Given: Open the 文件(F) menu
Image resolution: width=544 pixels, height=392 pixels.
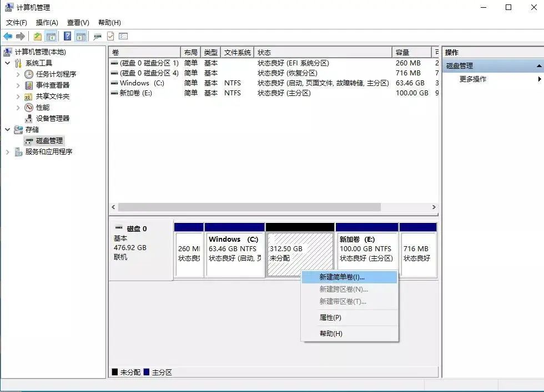Looking at the screenshot, I should click(16, 23).
